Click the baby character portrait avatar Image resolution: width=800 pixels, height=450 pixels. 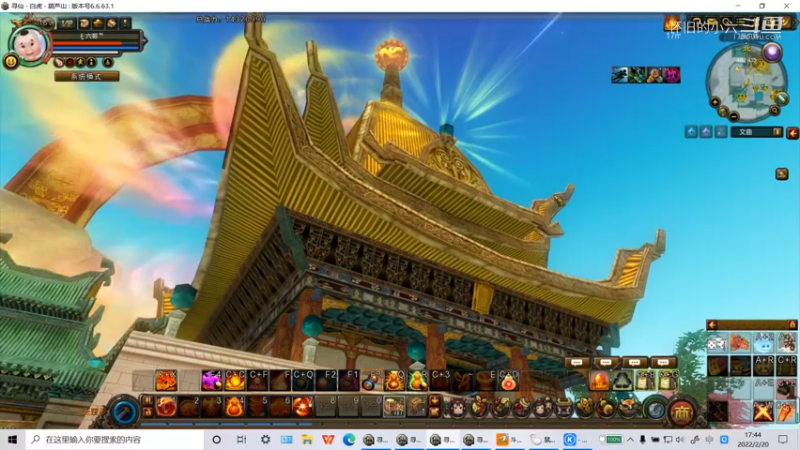point(29,45)
